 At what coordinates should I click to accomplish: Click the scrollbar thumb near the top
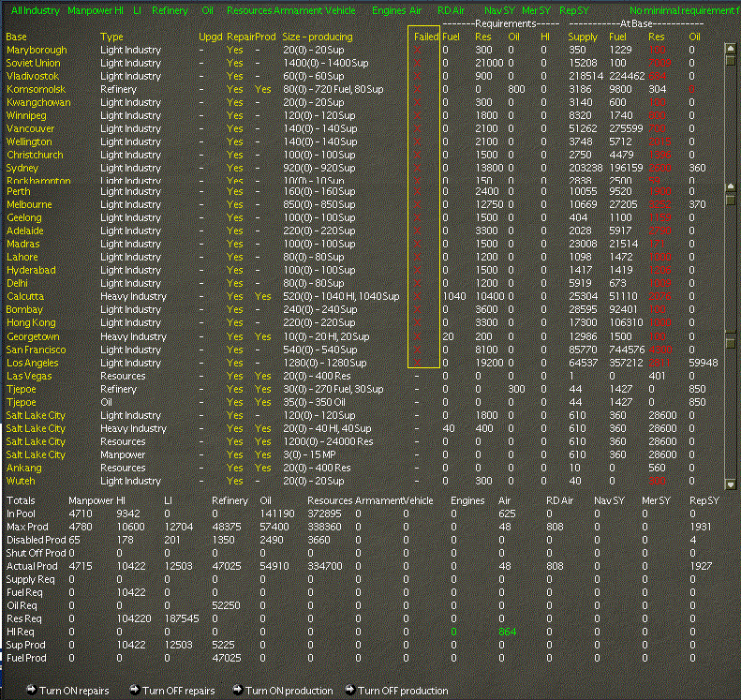pyautogui.click(x=731, y=60)
